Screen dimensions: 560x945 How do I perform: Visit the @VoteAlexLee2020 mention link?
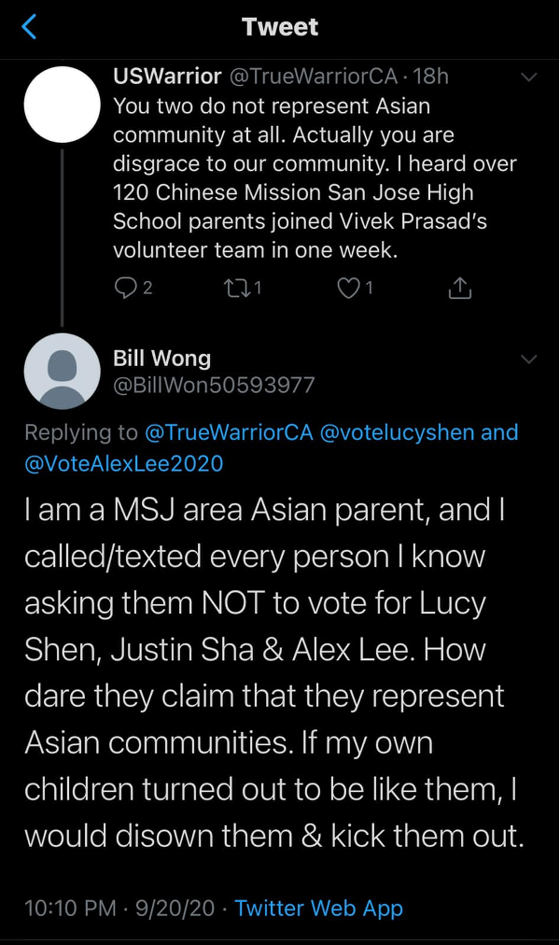[x=124, y=461]
